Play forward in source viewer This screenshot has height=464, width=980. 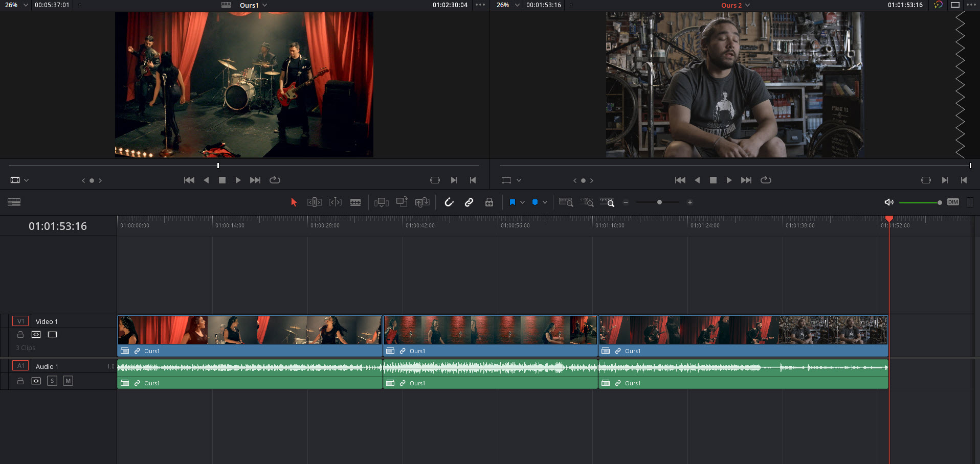click(x=238, y=180)
